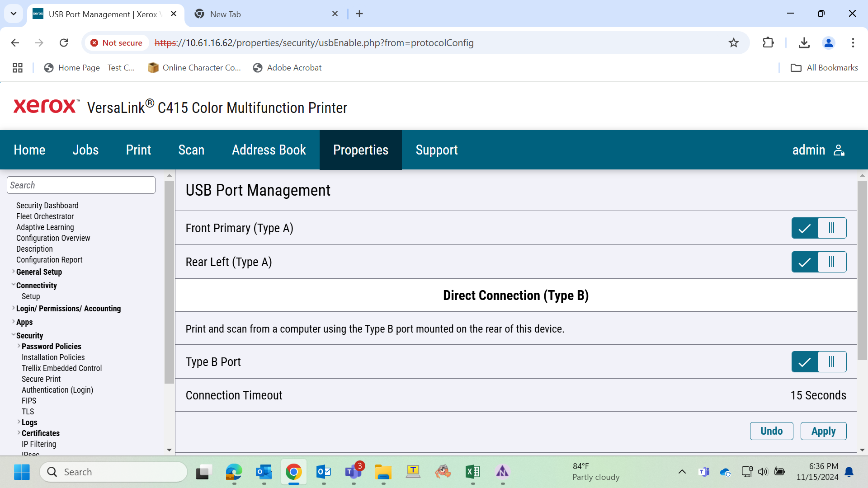Toggle the Front Primary (Type A) switch
This screenshot has width=868, height=488.
[x=819, y=228]
